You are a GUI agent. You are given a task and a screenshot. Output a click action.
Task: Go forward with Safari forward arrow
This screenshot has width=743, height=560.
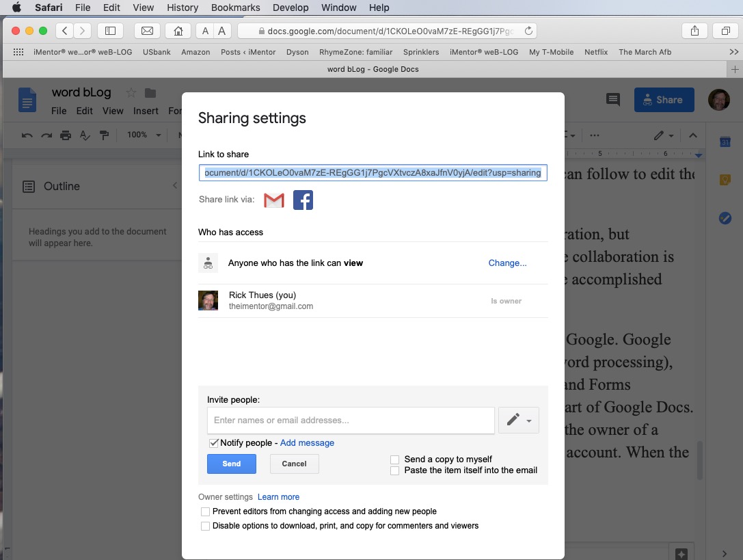coord(82,31)
